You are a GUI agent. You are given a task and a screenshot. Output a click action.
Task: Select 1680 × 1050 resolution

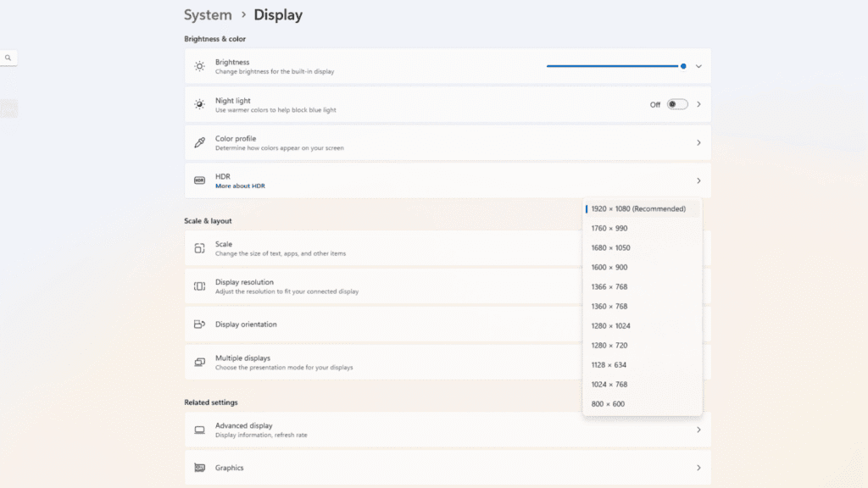(643, 248)
